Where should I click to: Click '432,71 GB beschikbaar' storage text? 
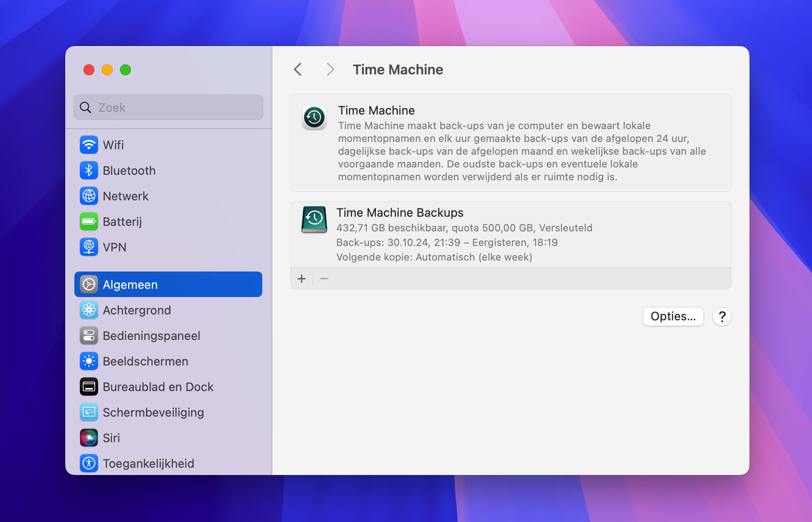[391, 228]
